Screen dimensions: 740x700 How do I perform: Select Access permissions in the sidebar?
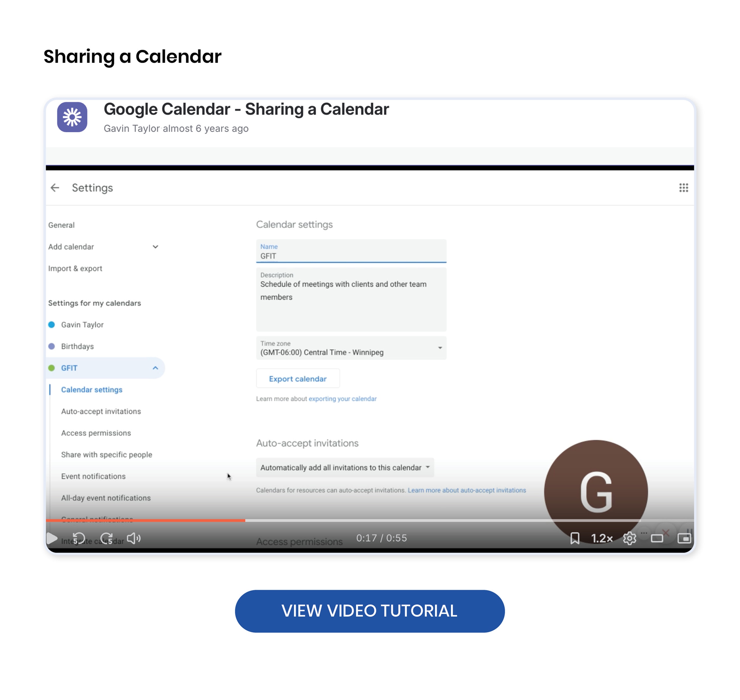[96, 433]
